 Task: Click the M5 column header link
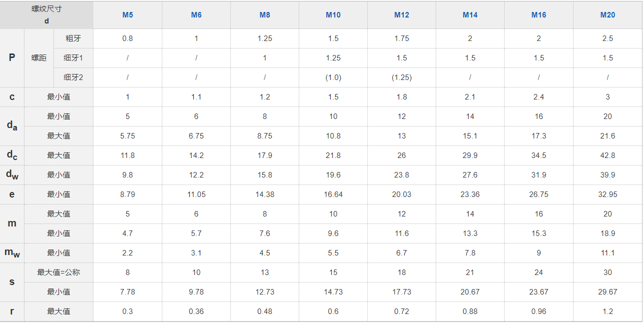[x=127, y=15]
